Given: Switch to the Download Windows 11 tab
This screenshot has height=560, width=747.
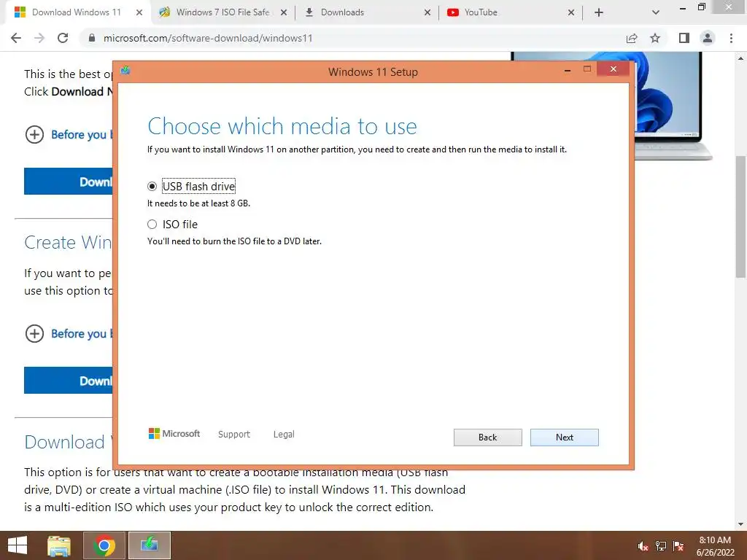Looking at the screenshot, I should pyautogui.click(x=76, y=12).
